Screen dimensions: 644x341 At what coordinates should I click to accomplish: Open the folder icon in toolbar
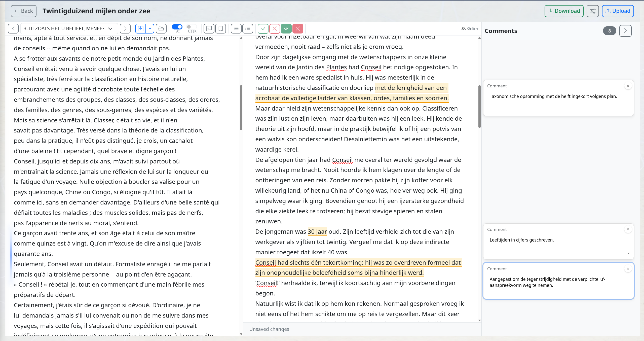point(161,29)
